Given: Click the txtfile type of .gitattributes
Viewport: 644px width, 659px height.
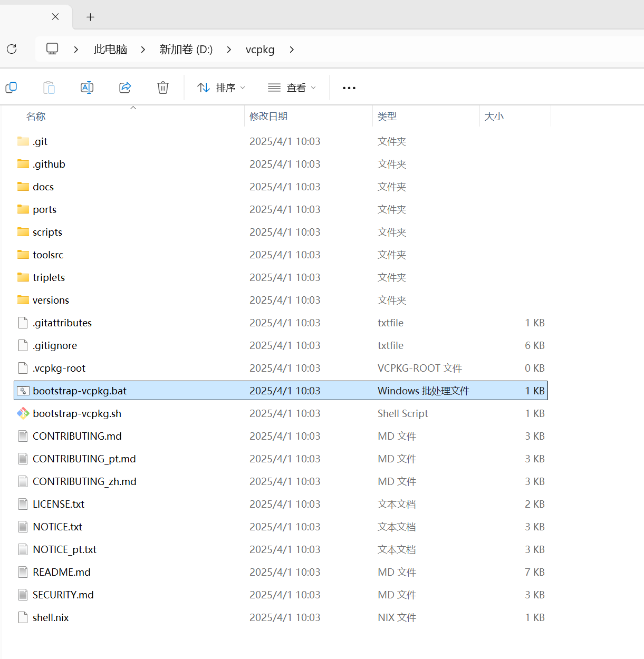Looking at the screenshot, I should click(390, 323).
